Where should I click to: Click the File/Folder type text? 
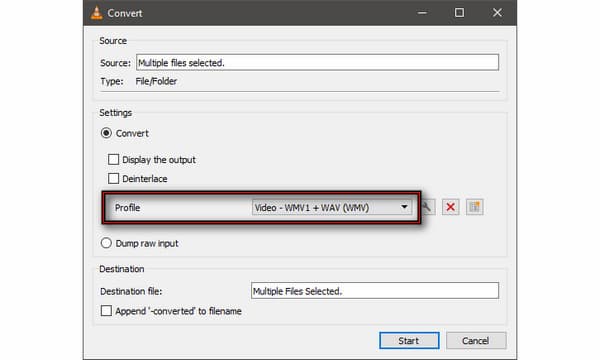[x=156, y=81]
